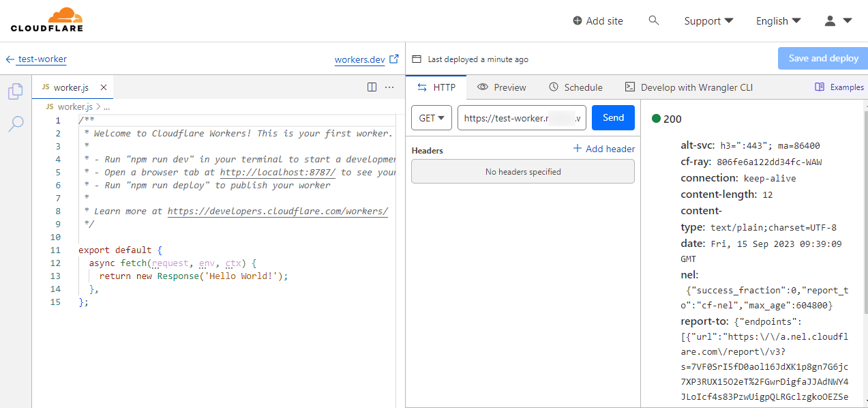
Task: Click line number 13 in the gutter
Action: [x=55, y=276]
